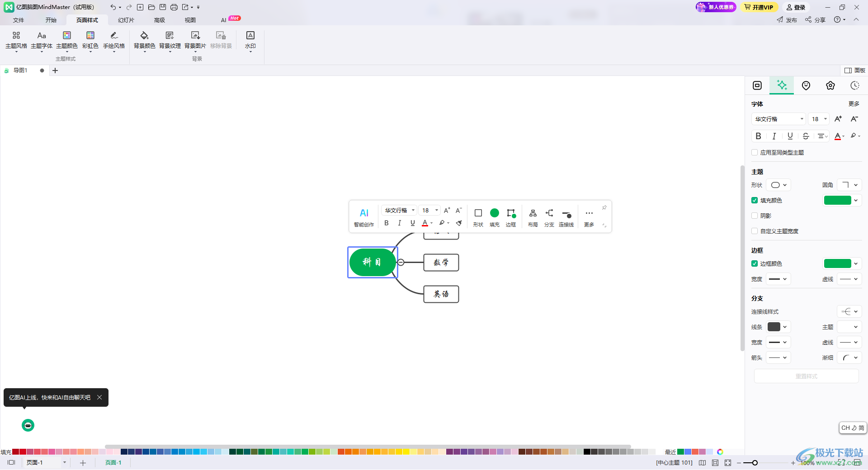Open 背景纹理 background texture menu
868x470 pixels.
[x=170, y=41]
